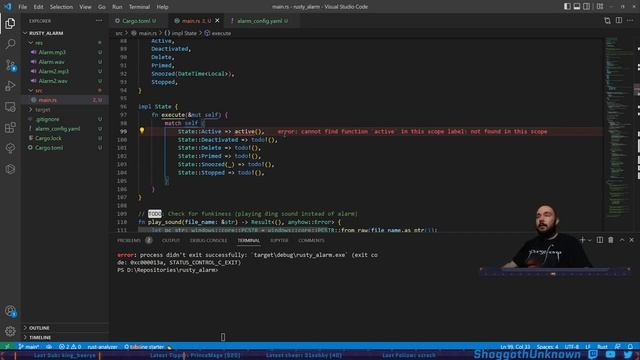
Task: Open the View menu
Action: coord(85,7)
